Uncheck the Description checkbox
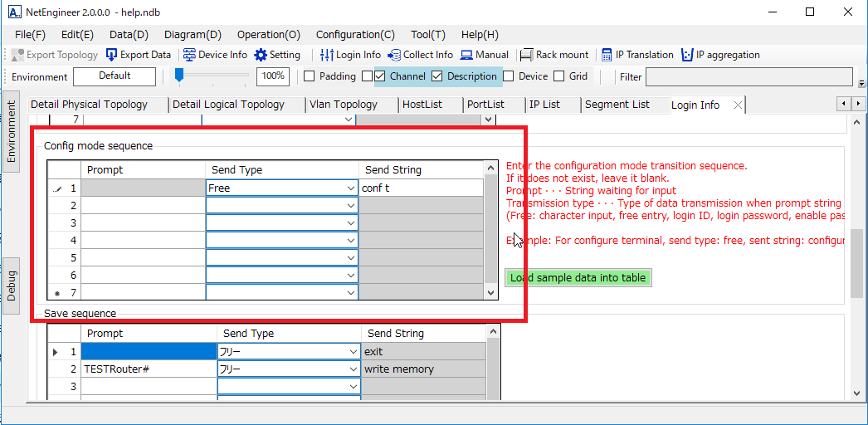This screenshot has width=868, height=425. pos(437,76)
